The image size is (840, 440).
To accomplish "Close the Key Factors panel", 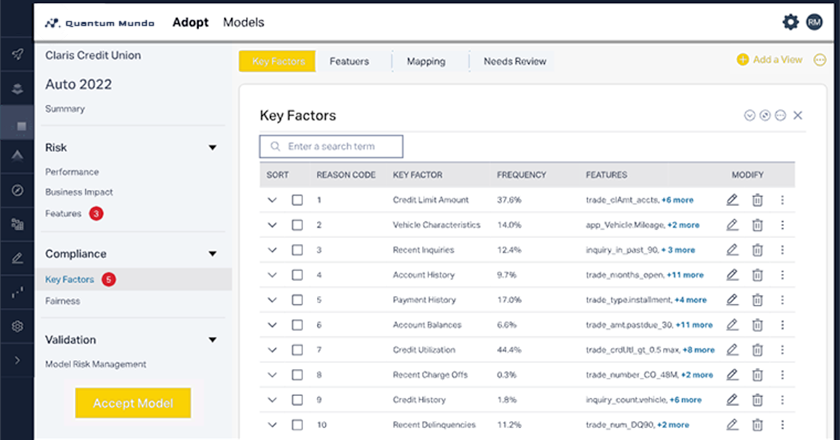I will coord(798,116).
